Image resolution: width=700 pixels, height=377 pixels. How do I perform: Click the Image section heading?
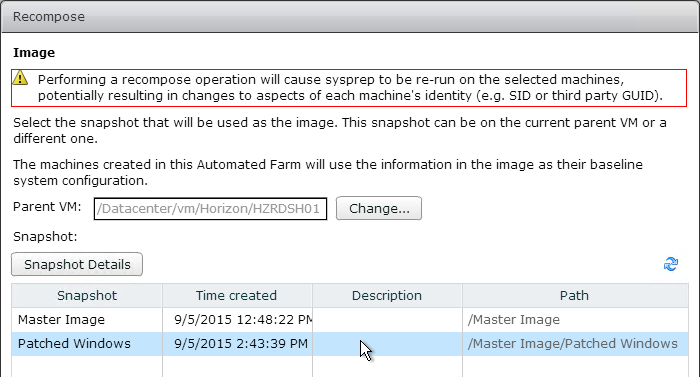[34, 53]
